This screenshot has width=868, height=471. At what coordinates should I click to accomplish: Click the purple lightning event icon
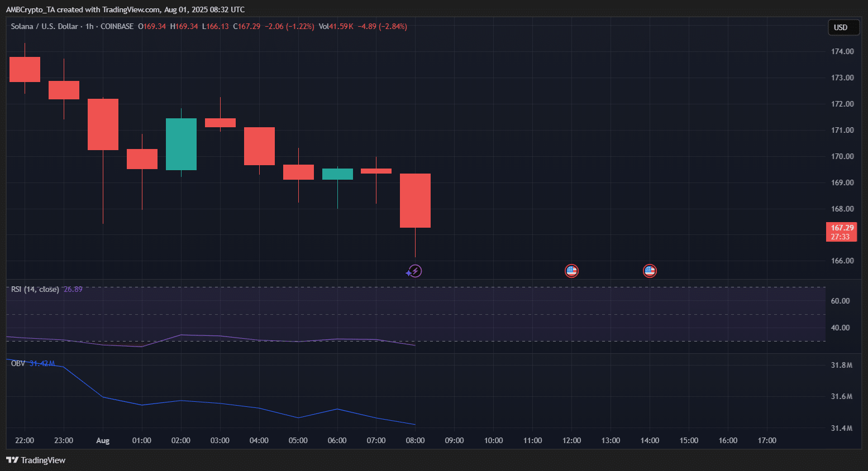point(414,271)
